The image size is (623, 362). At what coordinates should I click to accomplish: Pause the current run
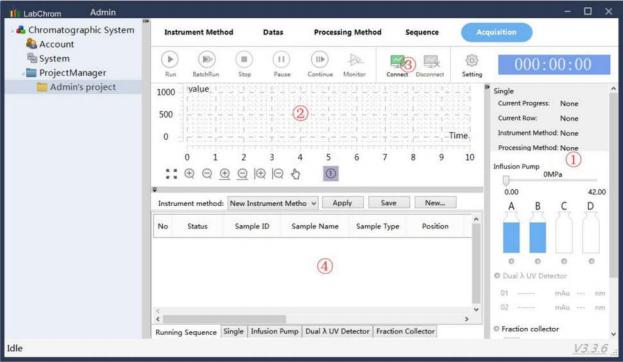pos(281,60)
